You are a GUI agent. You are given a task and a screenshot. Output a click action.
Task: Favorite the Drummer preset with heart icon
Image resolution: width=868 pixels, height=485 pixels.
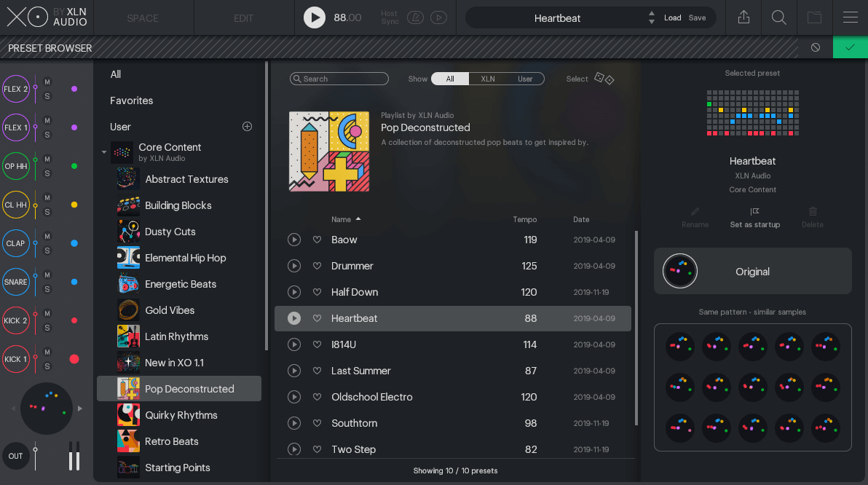(317, 266)
